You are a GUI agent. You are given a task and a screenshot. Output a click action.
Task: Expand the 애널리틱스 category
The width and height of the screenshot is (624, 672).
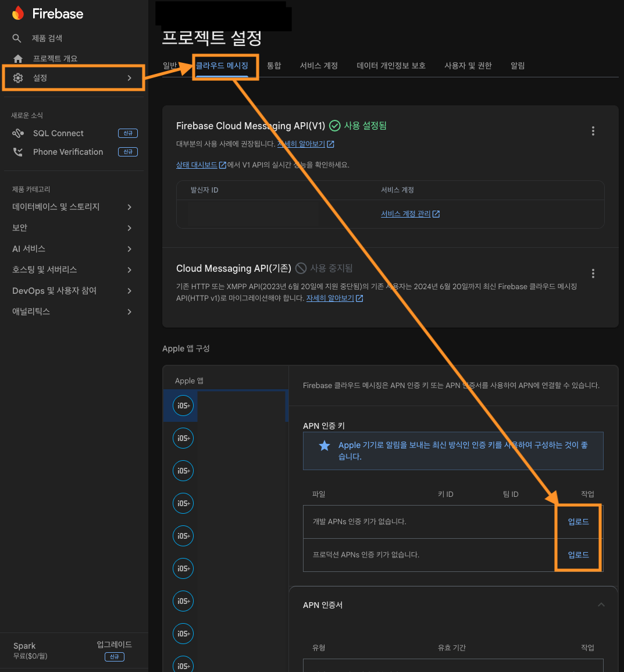pos(129,312)
